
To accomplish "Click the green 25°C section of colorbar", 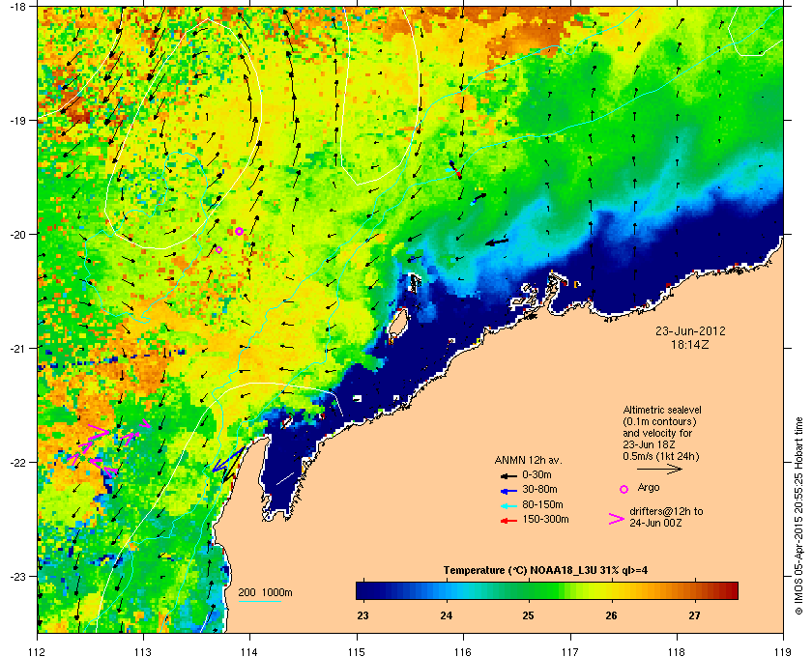I will pos(529,590).
